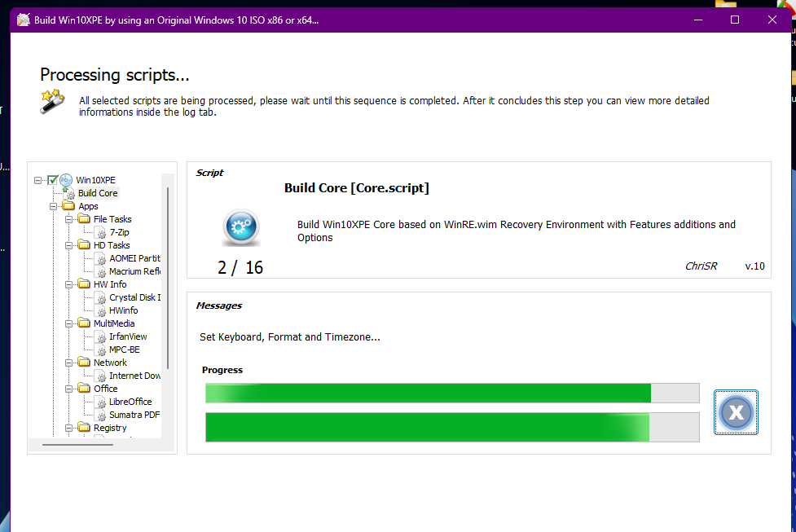Viewport: 796px width, 532px height.
Task: Collapse the HD Tasks folder node
Action: (68, 245)
